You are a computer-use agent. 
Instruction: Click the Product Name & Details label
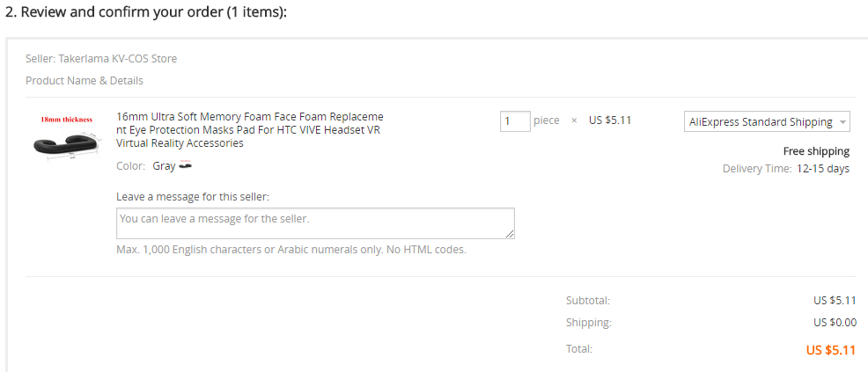pos(85,81)
